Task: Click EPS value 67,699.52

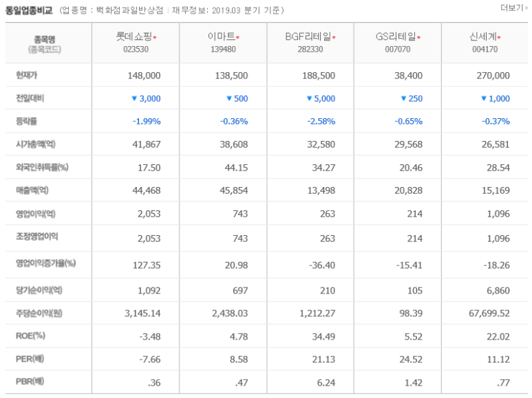Action: coord(489,313)
